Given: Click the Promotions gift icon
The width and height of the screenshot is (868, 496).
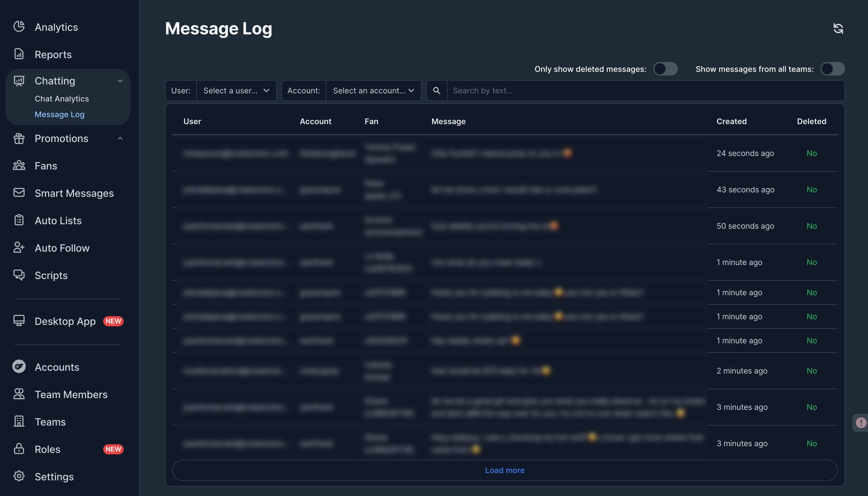Looking at the screenshot, I should pyautogui.click(x=19, y=138).
